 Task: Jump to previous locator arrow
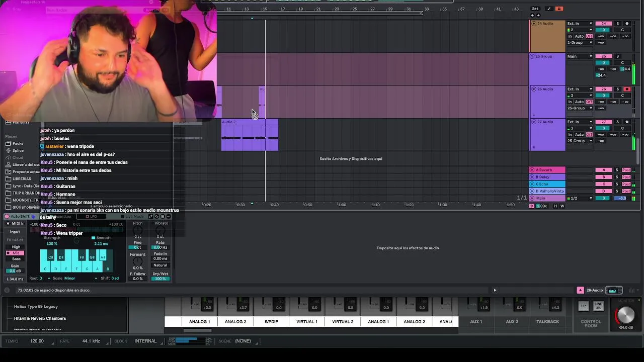(x=533, y=15)
